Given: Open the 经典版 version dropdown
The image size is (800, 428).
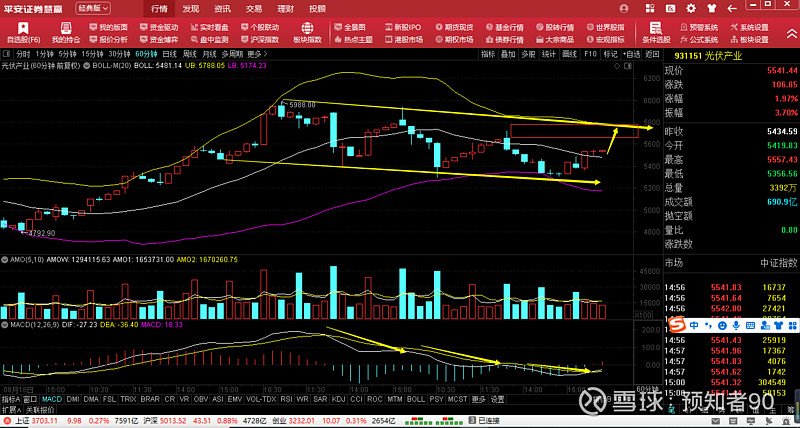Looking at the screenshot, I should (x=93, y=8).
